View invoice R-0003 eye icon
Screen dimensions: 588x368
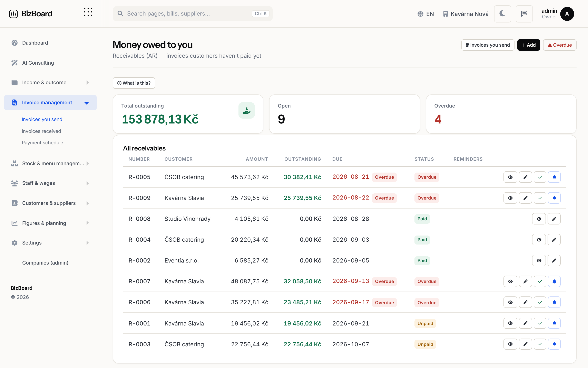pyautogui.click(x=510, y=344)
